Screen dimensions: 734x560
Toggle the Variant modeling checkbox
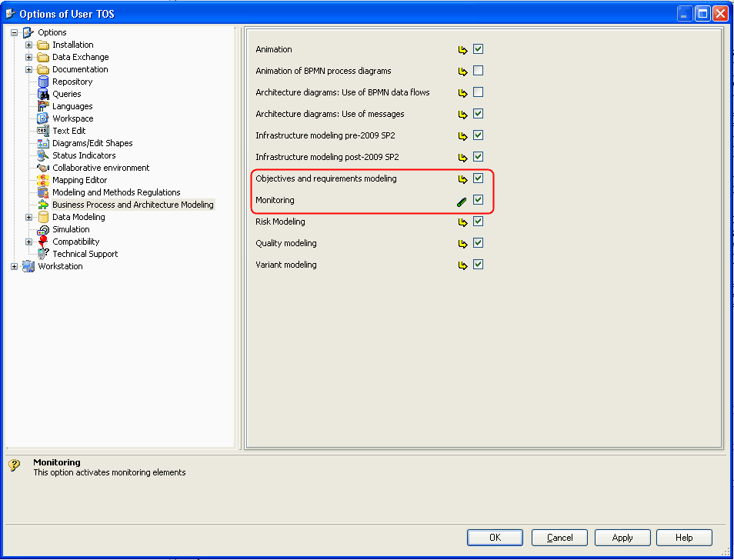(x=479, y=265)
